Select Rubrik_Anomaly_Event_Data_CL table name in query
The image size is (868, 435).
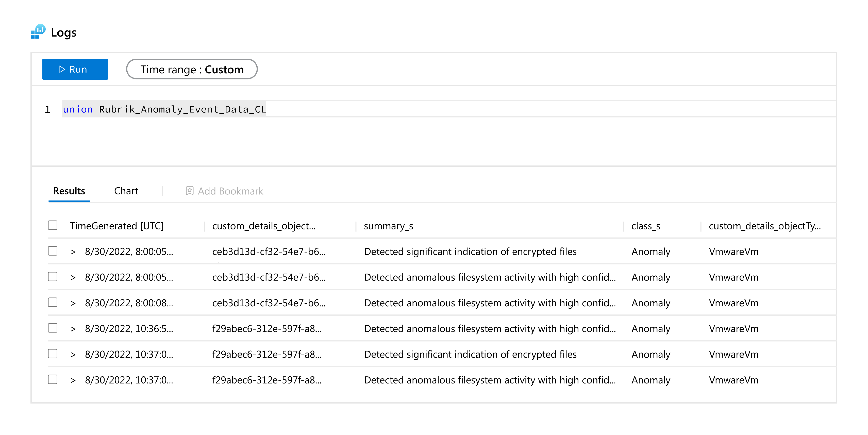(x=182, y=109)
